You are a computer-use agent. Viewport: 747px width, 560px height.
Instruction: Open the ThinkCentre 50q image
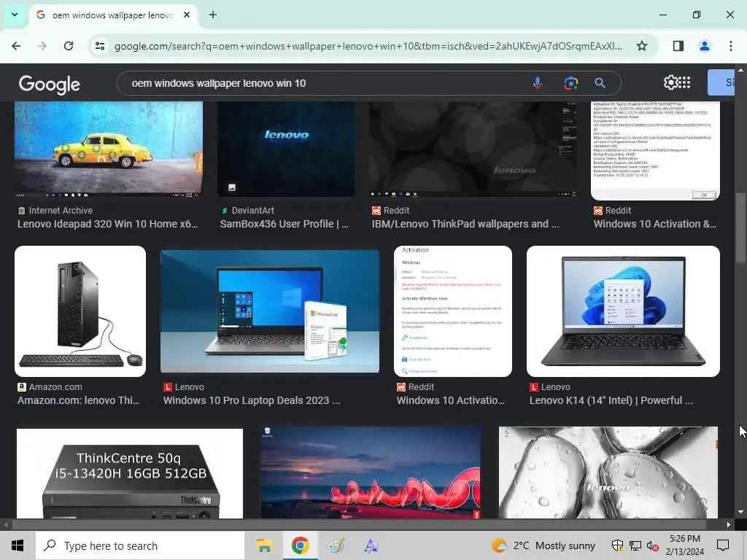[x=130, y=473]
